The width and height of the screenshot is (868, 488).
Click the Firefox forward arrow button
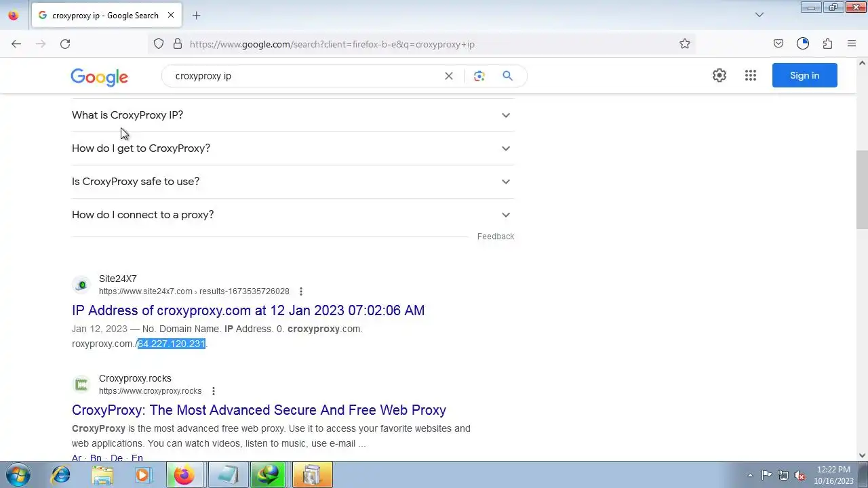click(41, 44)
